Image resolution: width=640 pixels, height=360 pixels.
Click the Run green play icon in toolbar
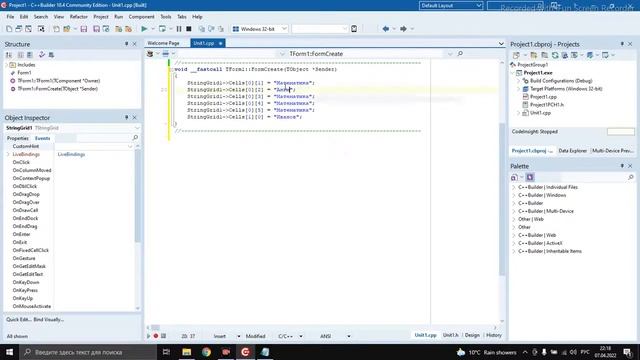coord(144,29)
